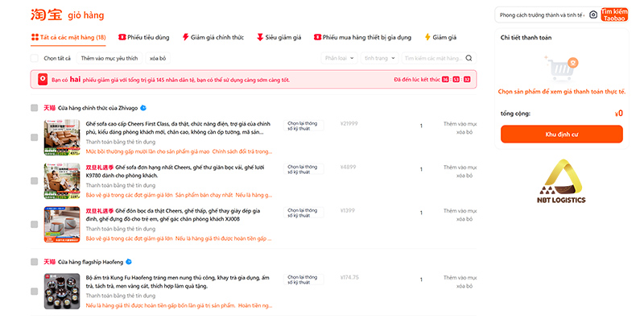Click the verified badge beside Zhivago store

coord(143,108)
